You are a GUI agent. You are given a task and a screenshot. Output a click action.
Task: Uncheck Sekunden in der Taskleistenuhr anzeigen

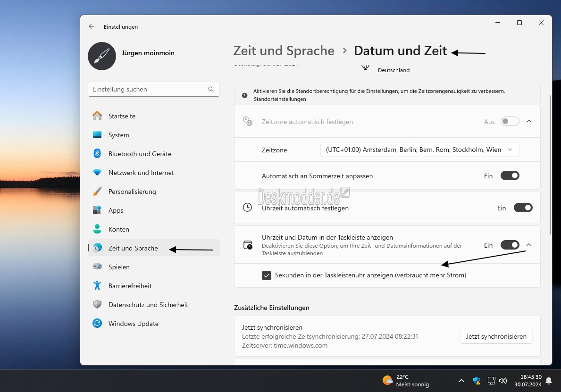[267, 275]
